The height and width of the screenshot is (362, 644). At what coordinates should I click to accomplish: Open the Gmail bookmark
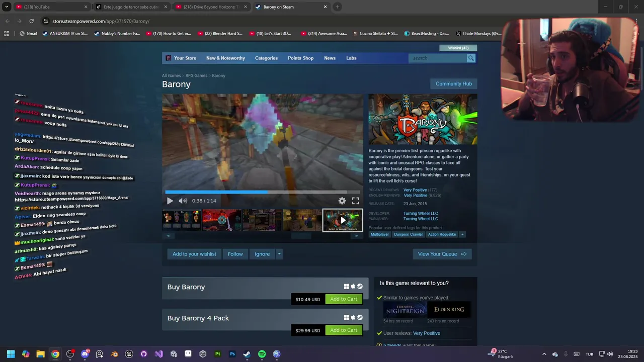click(x=28, y=34)
